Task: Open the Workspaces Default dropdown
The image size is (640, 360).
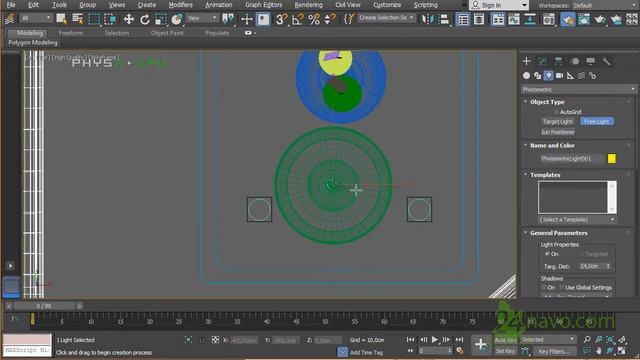Action: point(605,6)
